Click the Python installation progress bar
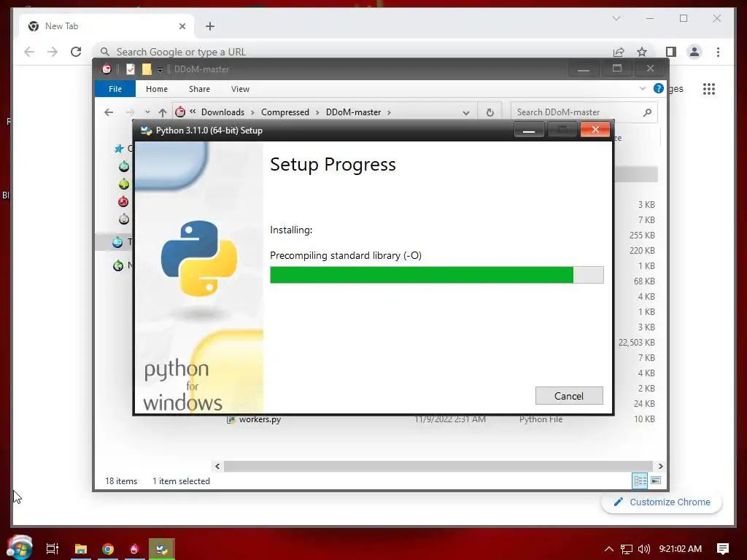Screen dimensions: 747x560 click(436, 275)
